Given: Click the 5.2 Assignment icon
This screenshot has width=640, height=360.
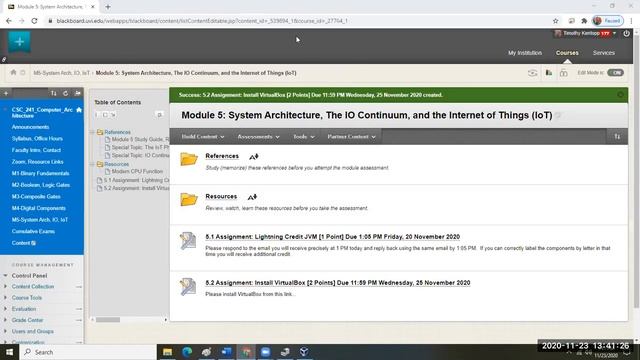Looking at the screenshot, I should click(x=188, y=287).
